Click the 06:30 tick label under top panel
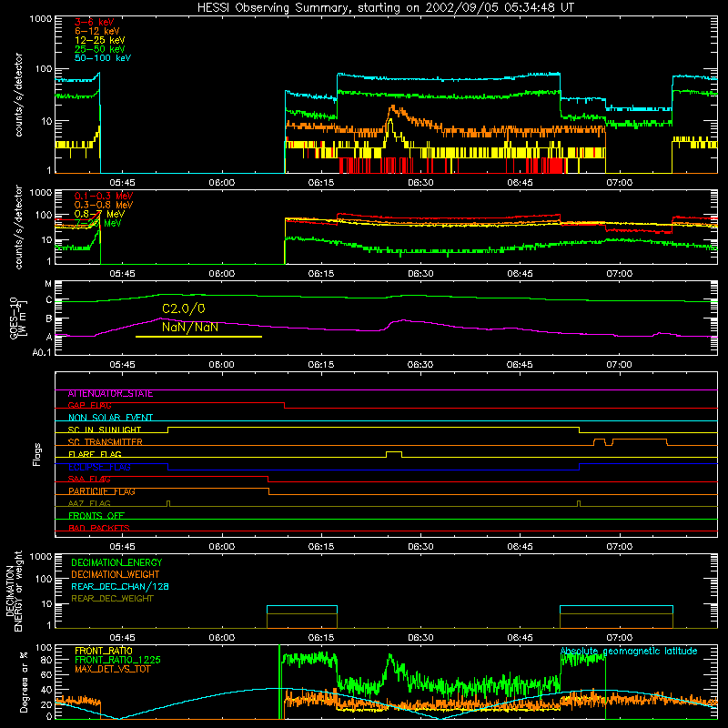Image resolution: width=728 pixels, height=728 pixels. tap(420, 183)
